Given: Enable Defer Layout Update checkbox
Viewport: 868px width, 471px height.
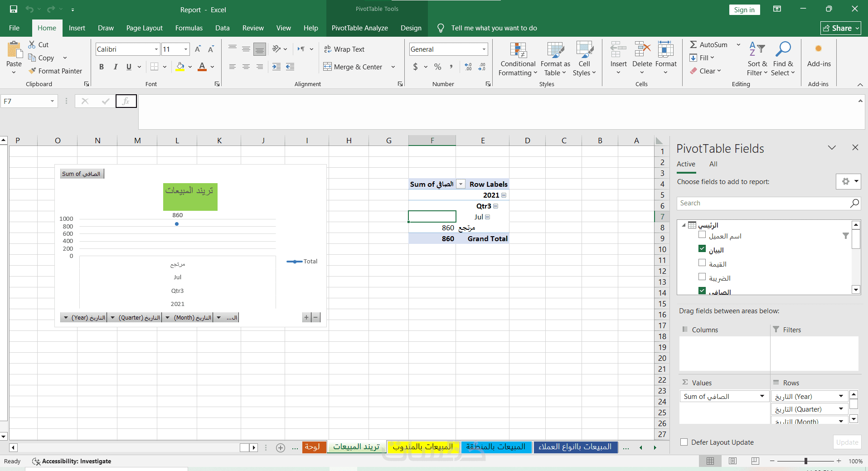Looking at the screenshot, I should click(684, 442).
